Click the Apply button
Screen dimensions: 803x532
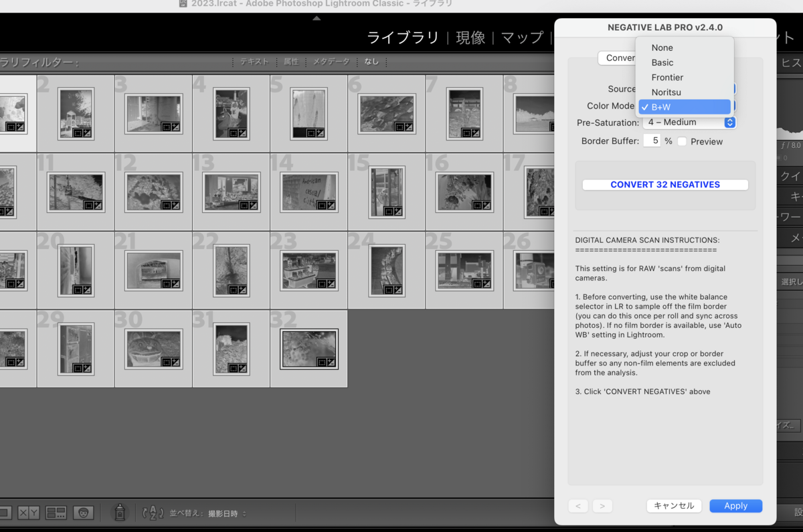click(735, 506)
